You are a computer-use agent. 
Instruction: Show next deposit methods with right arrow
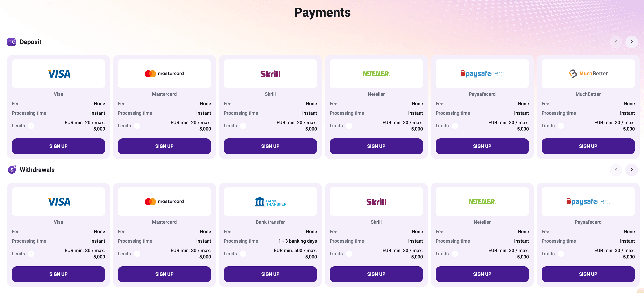(x=632, y=42)
